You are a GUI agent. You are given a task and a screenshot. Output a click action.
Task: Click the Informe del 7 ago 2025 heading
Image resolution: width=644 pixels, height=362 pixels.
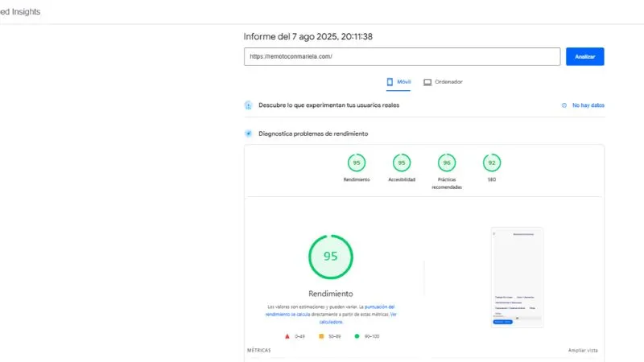point(308,36)
